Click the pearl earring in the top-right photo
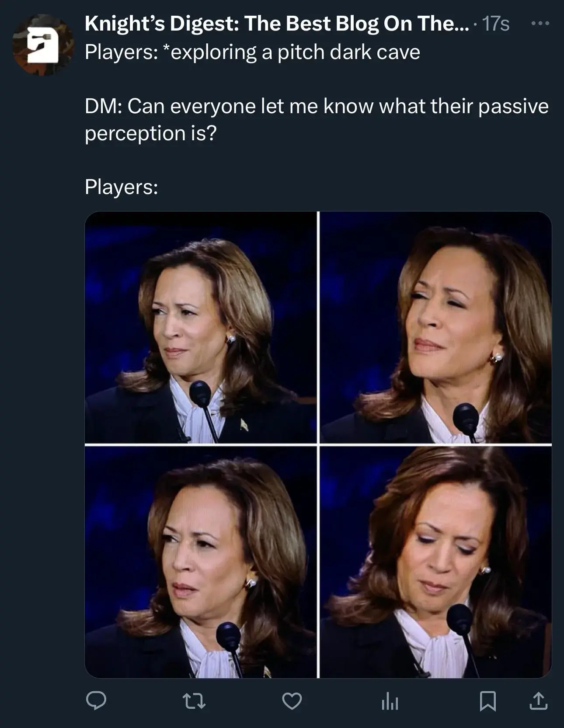The height and width of the screenshot is (728, 564). click(x=497, y=357)
